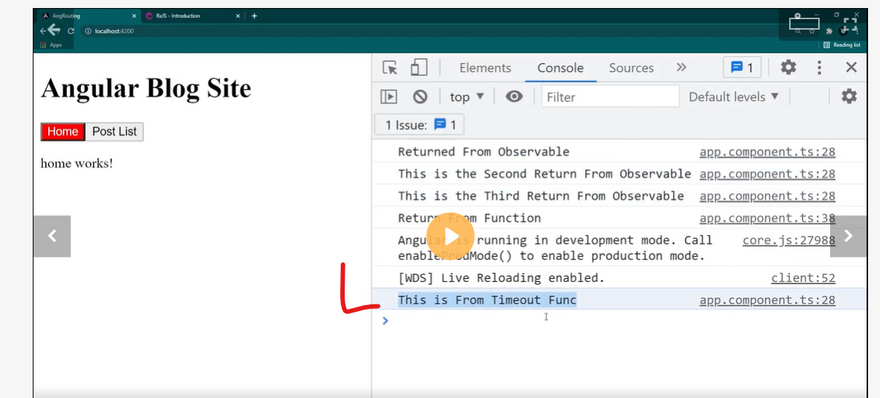
Task: Click the console Filter input field
Action: (610, 97)
